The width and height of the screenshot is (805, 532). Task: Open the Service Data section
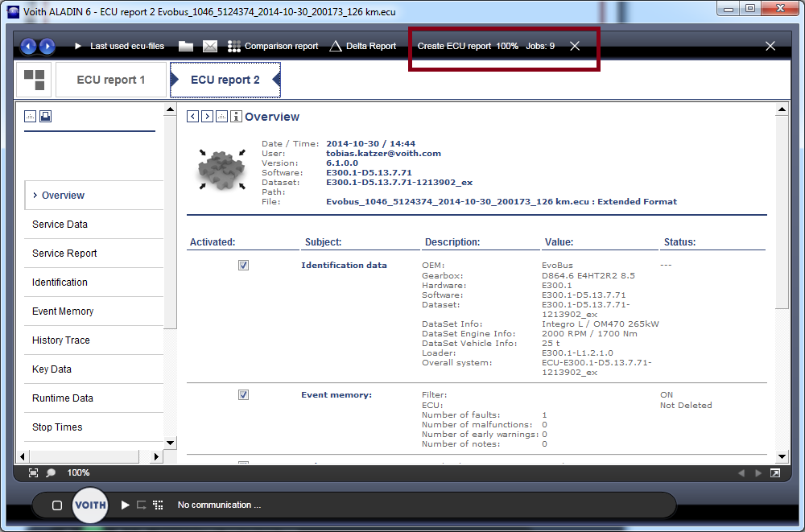click(x=93, y=225)
